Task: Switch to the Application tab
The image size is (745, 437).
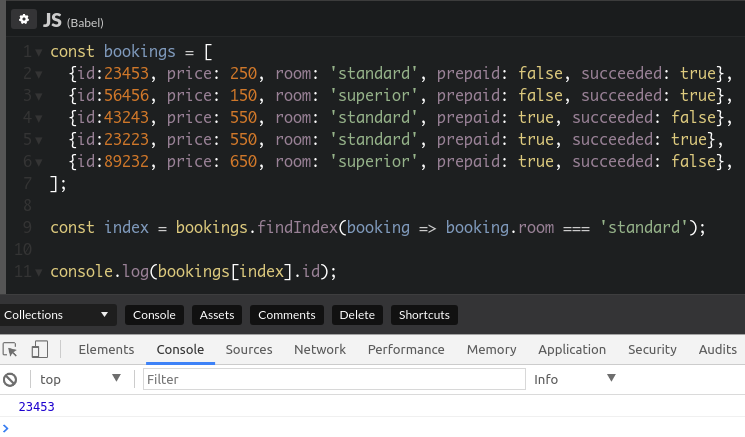Action: pos(572,350)
